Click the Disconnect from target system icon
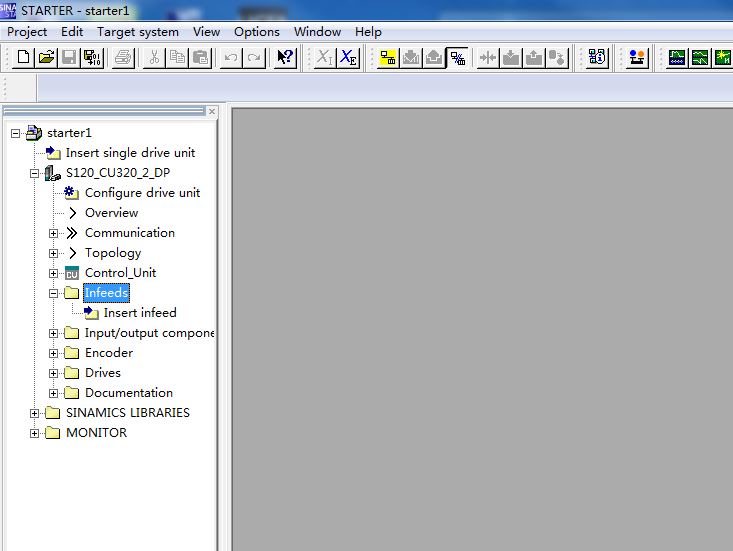This screenshot has width=733, height=551. point(458,57)
